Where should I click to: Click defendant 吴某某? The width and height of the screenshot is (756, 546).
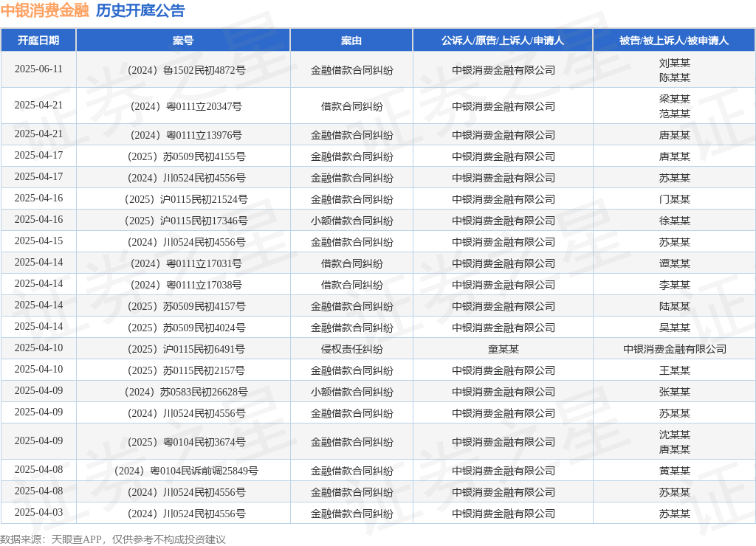click(x=674, y=328)
